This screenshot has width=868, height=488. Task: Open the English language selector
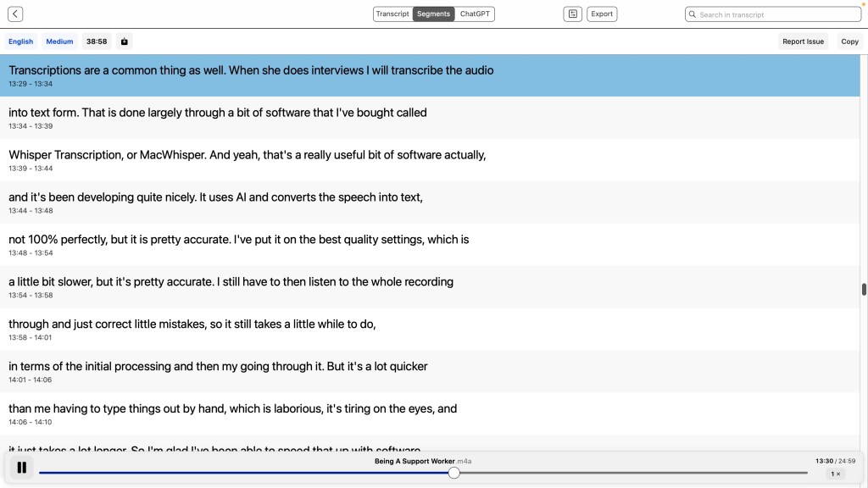tap(20, 41)
